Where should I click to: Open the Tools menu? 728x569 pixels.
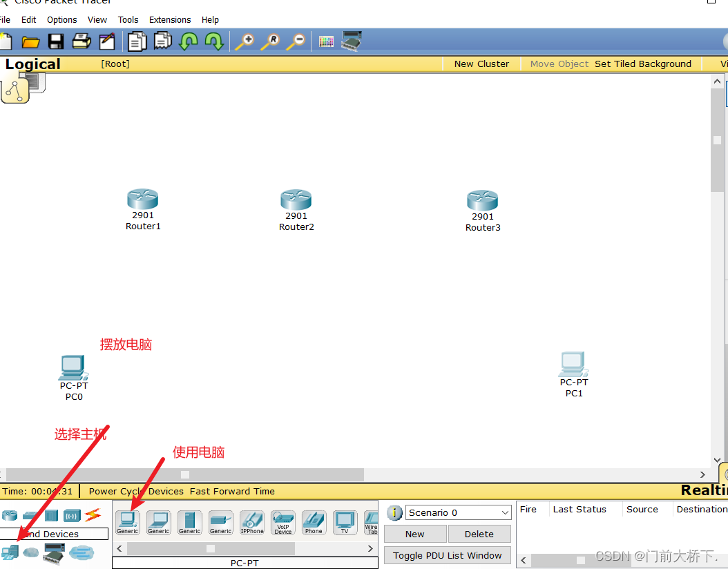[128, 20]
